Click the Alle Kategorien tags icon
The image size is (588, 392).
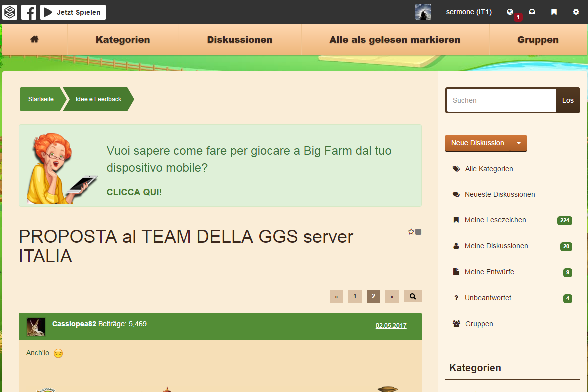tap(456, 169)
